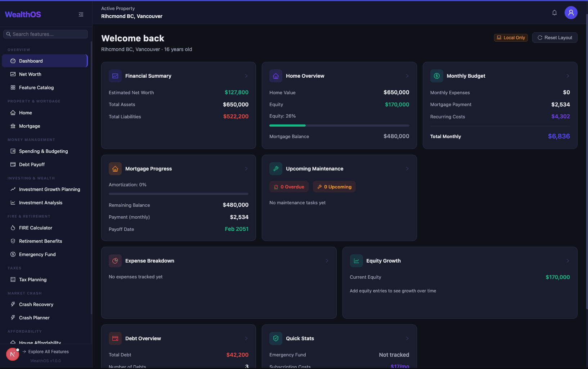Click the Upcoming Maintenance wrench icon
Screen dimensions: 588x369
(x=275, y=168)
